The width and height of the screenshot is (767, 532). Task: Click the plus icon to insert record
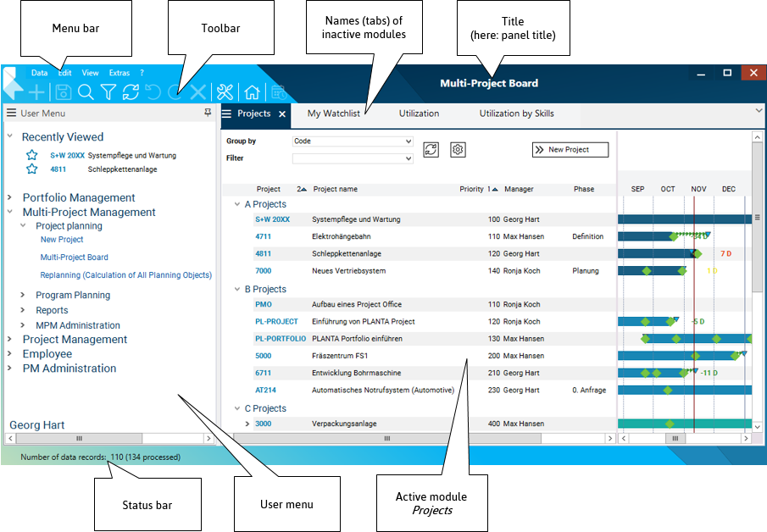pyautogui.click(x=37, y=92)
